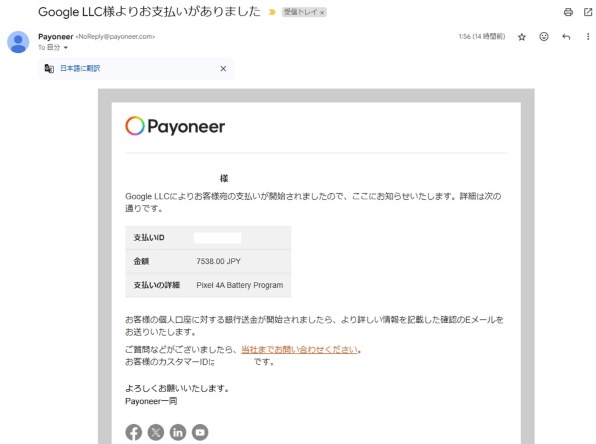The width and height of the screenshot is (596, 444).
Task: Click the amount 7538.00 JPY
Action: pos(219,261)
